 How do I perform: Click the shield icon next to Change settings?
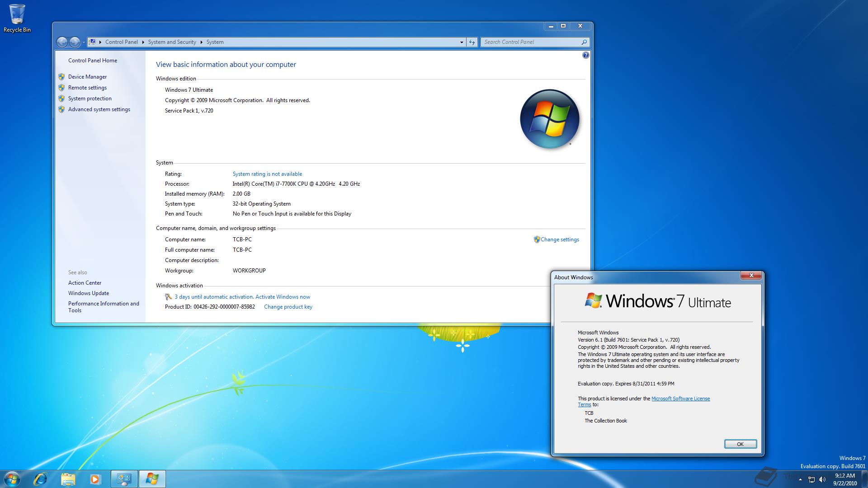[537, 239]
